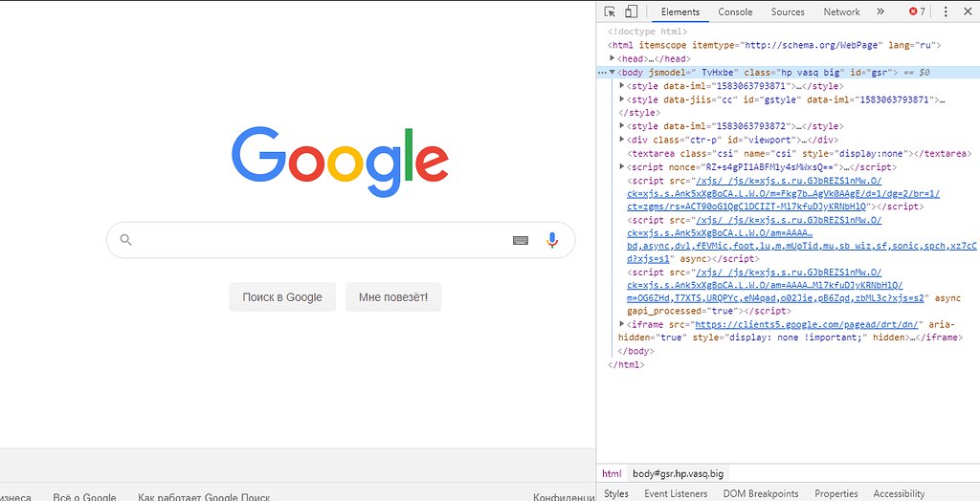Click the red error count badge

click(917, 11)
